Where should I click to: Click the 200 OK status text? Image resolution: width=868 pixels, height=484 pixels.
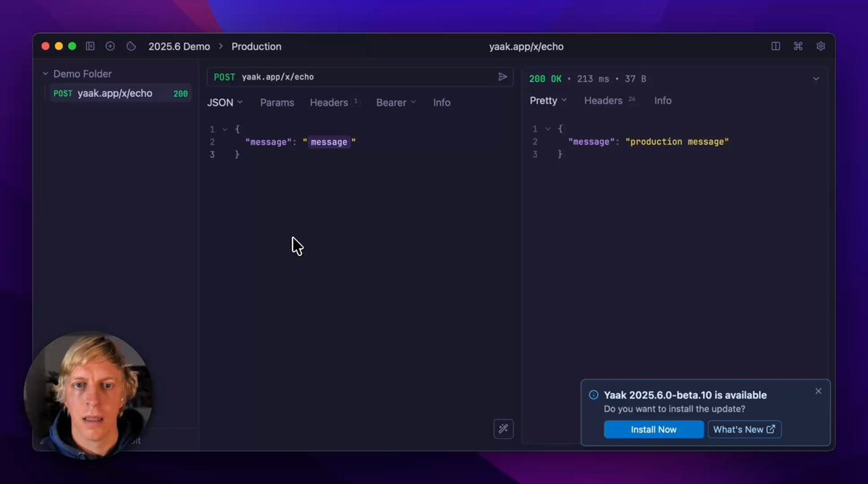click(545, 79)
